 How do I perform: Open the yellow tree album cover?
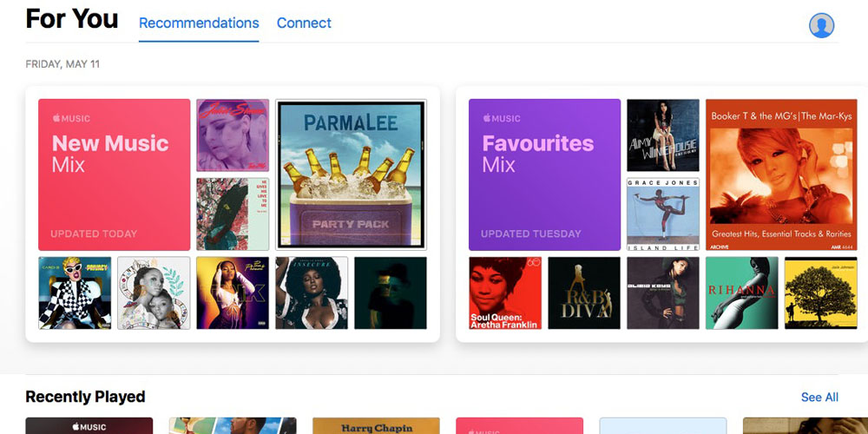821,293
